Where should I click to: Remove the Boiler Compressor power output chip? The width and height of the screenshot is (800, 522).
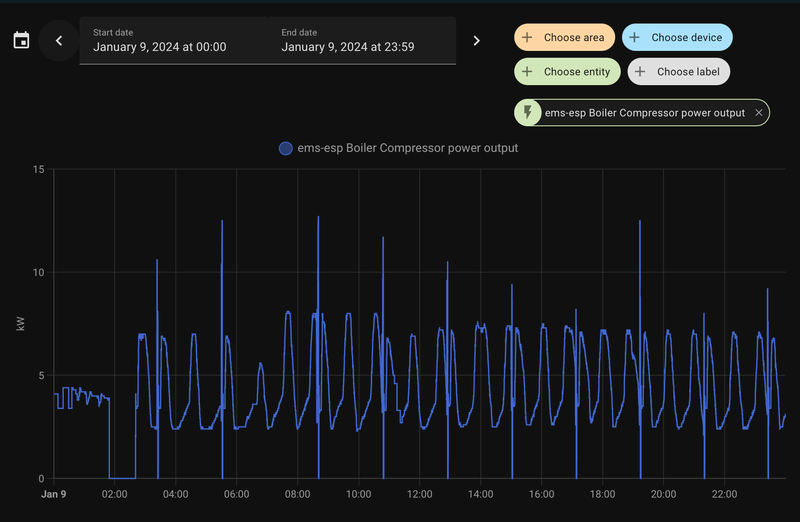(x=759, y=113)
